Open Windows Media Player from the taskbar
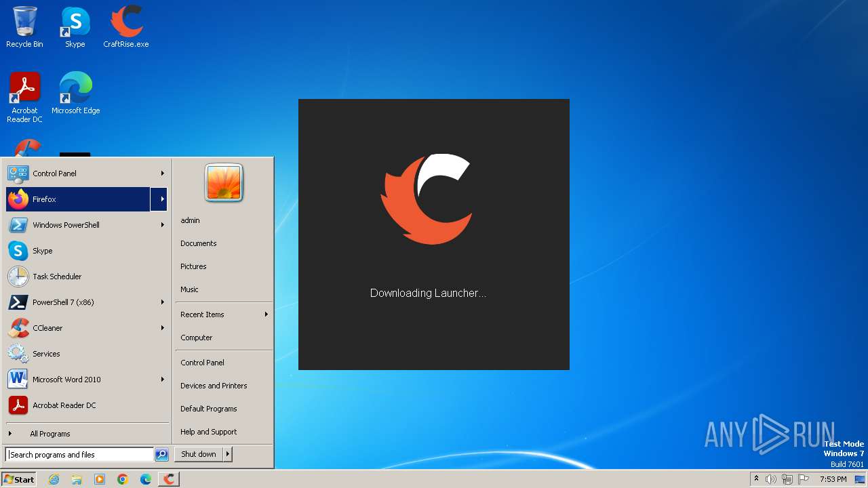Viewport: 868px width, 488px height. tap(100, 479)
